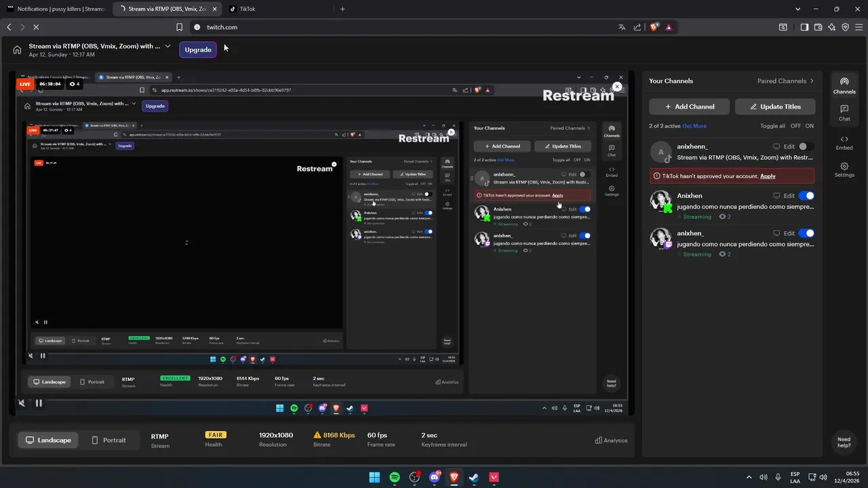
Task: Click Apply in TikTok warning
Action: point(768,176)
